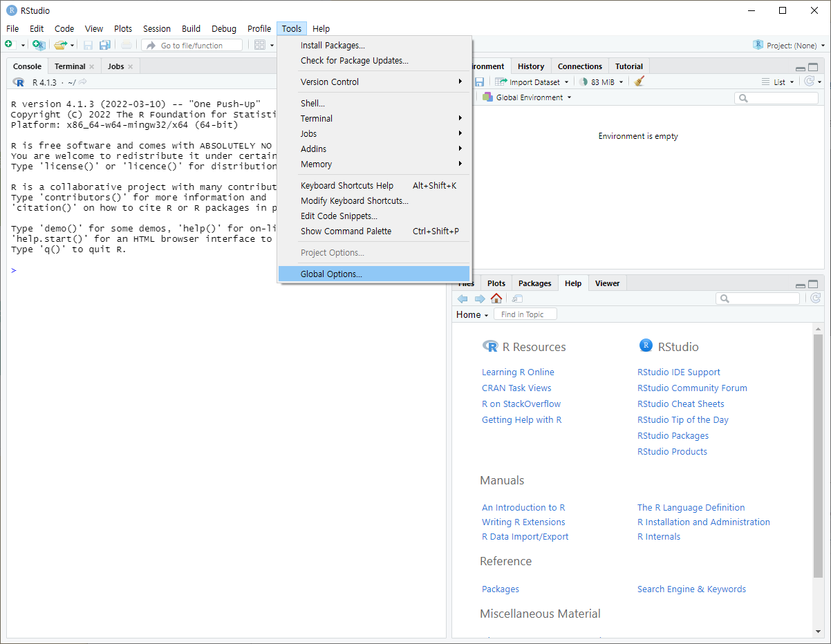Open the Import Dataset dropdown
Image resolution: width=831 pixels, height=644 pixels.
[532, 82]
